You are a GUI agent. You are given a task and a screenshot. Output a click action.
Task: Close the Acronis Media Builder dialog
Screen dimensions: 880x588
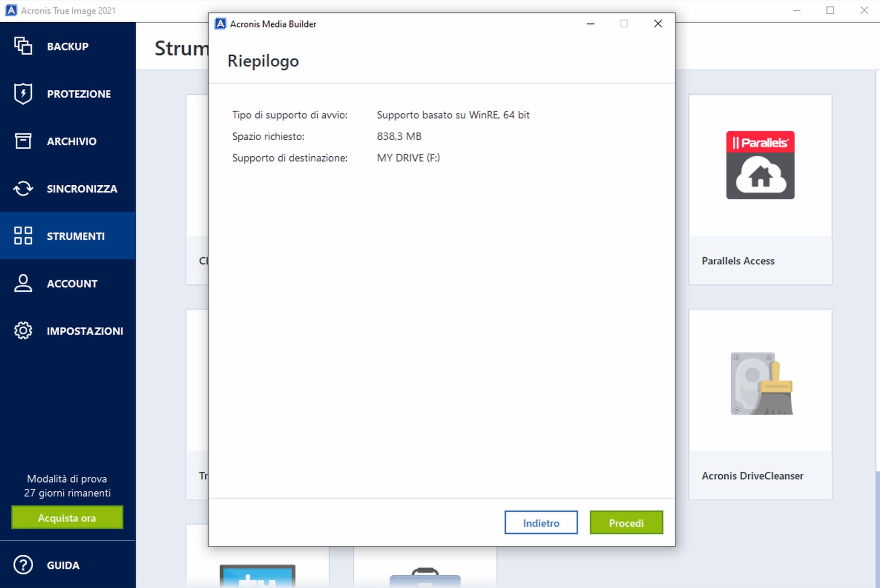pyautogui.click(x=658, y=24)
